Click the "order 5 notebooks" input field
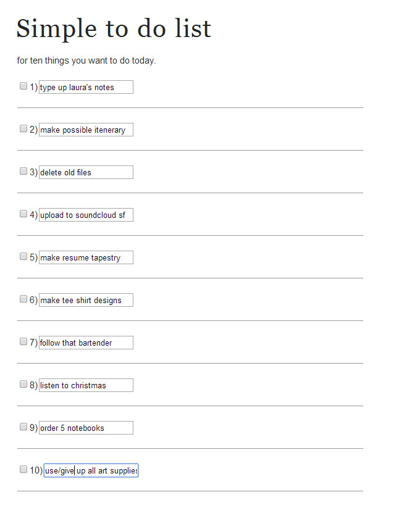This screenshot has height=521, width=420. (86, 428)
